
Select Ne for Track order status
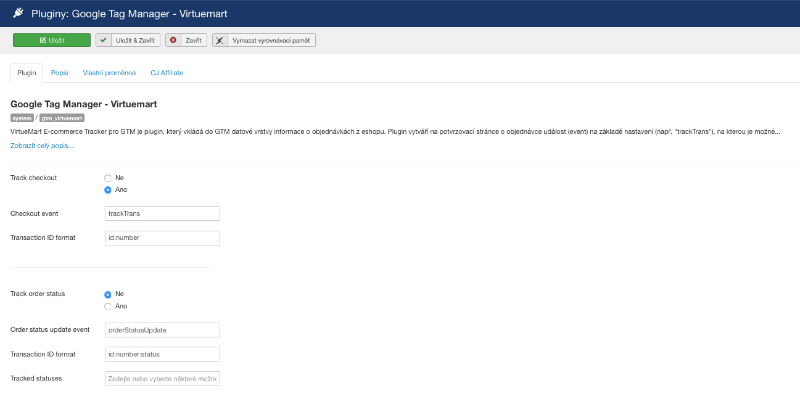point(108,295)
